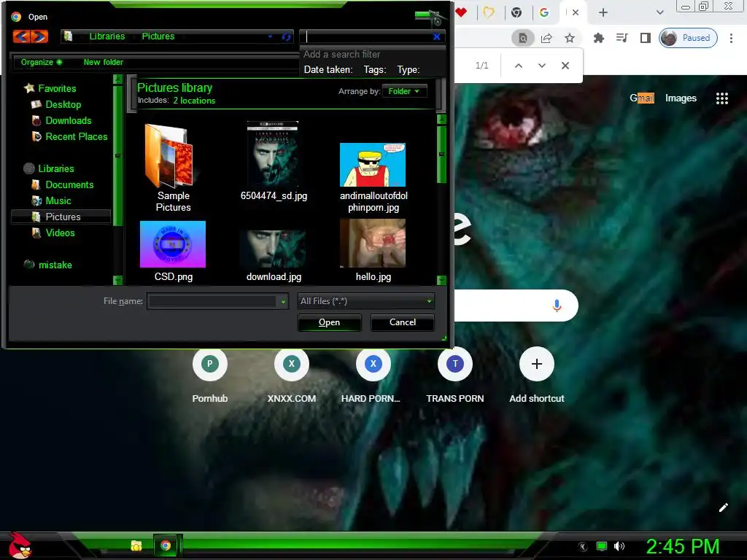Open Chrome tab search chevron
This screenshot has height=560, width=747.
[x=659, y=13]
